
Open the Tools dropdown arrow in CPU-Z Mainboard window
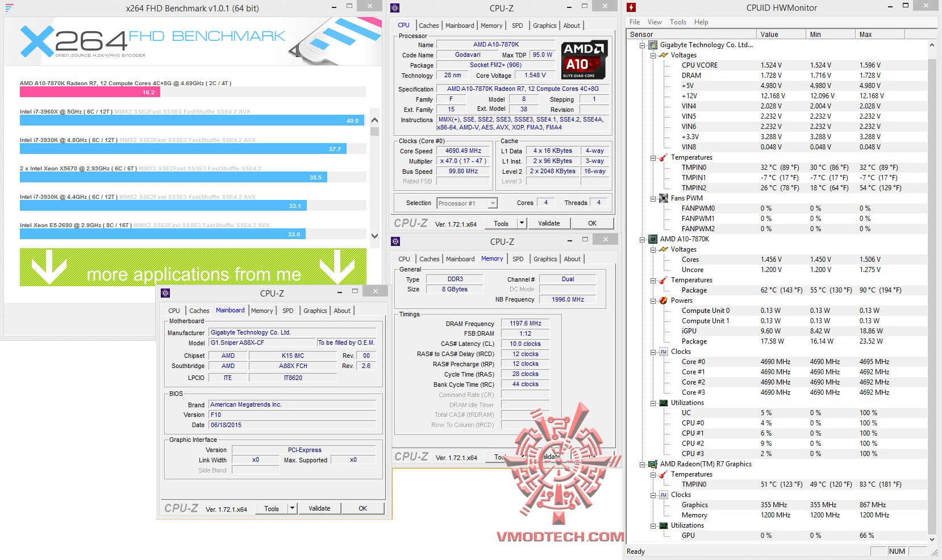[293, 508]
